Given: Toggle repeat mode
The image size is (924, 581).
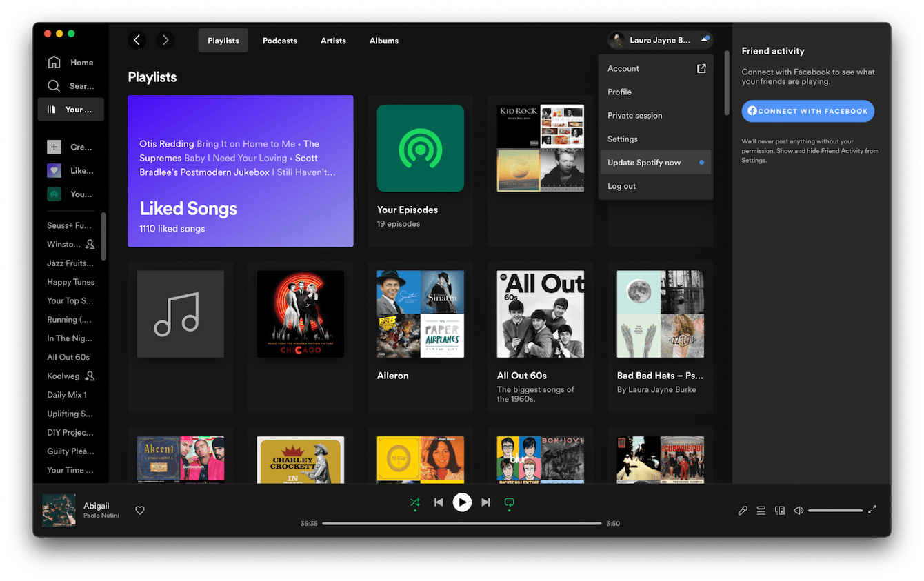Looking at the screenshot, I should pos(509,502).
